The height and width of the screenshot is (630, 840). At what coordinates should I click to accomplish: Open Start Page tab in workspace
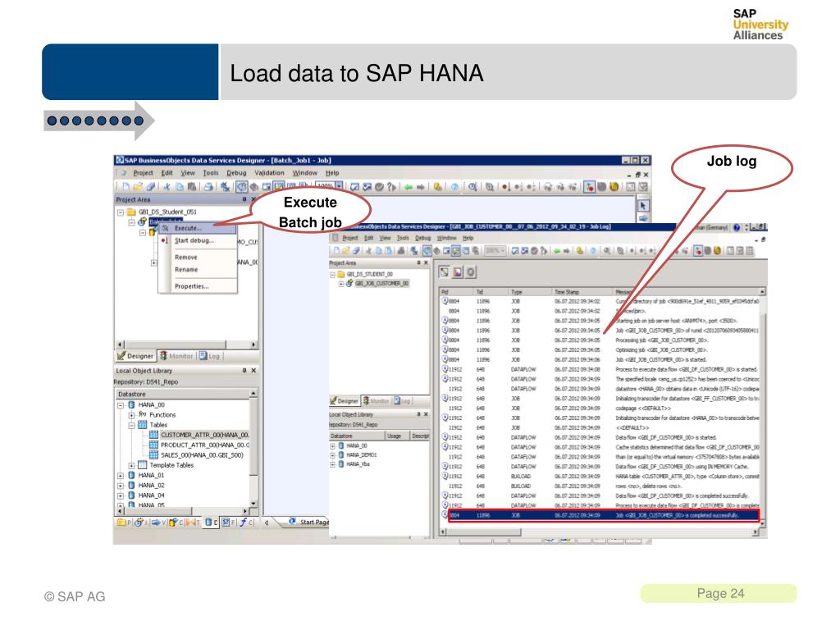308,522
